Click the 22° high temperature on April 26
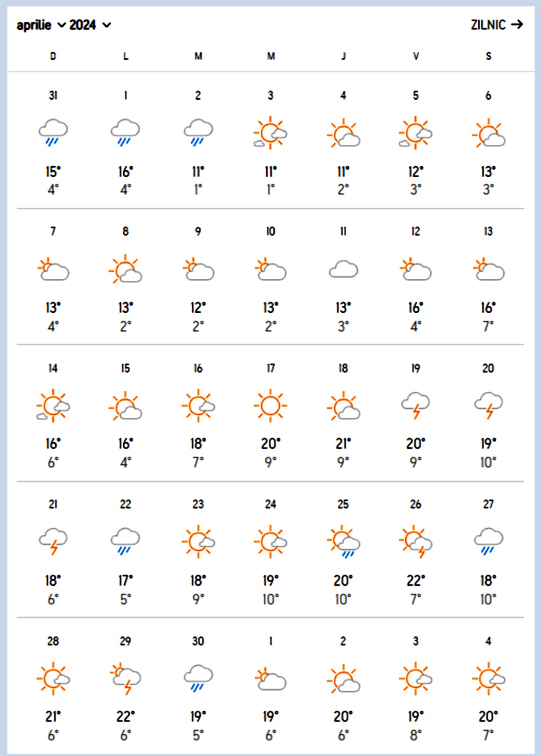Screen dimensions: 542x756 415,580
